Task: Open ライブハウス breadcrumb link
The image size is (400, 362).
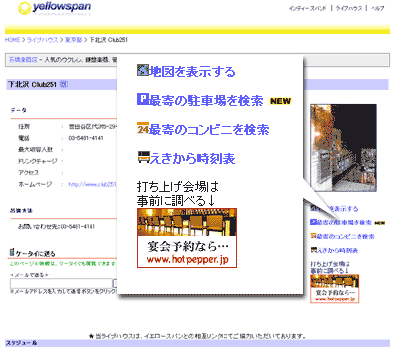Action: coord(42,40)
